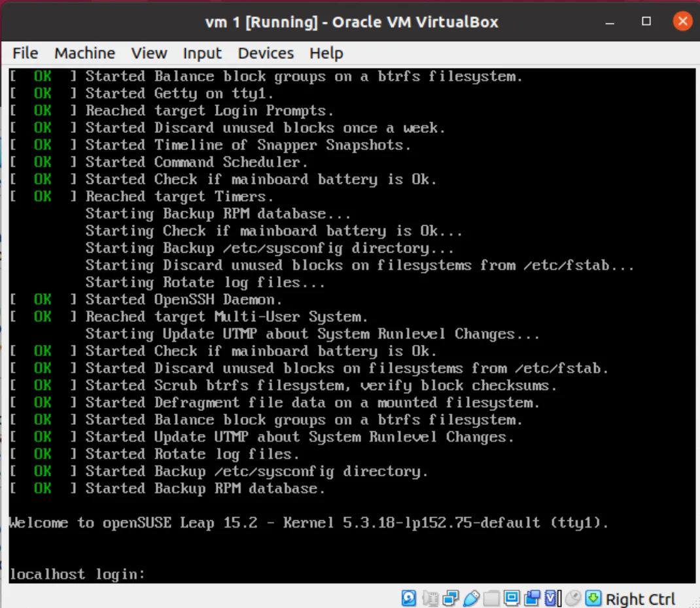
Task: Click 'Starting Backup RPM database...' line
Action: pyautogui.click(x=218, y=214)
